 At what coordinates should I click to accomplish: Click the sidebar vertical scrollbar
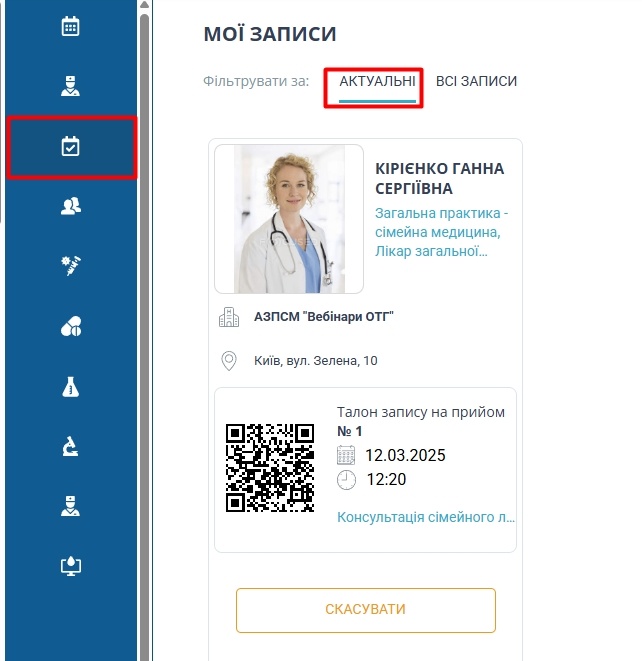(144, 337)
